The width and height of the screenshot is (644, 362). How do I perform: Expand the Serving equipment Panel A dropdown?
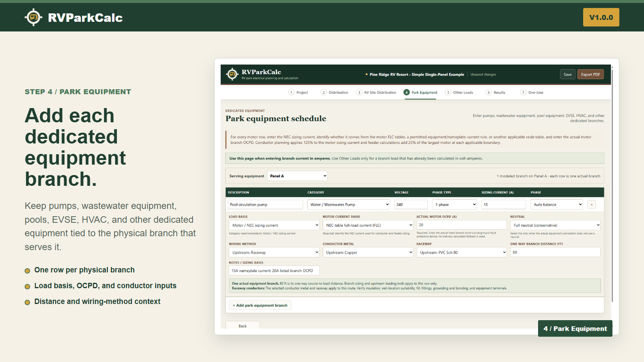click(297, 176)
